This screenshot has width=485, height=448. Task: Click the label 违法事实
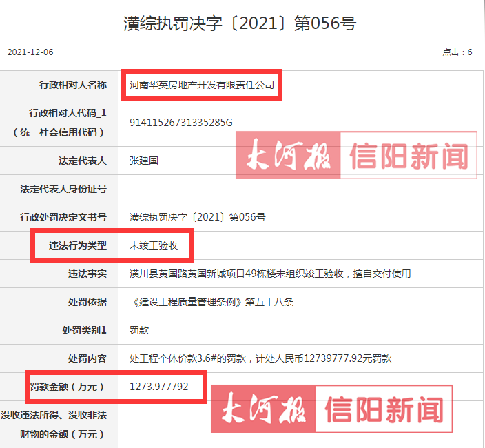click(x=87, y=274)
